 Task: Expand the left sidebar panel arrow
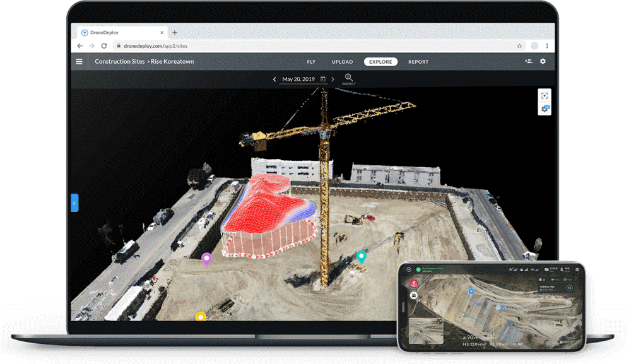click(74, 203)
